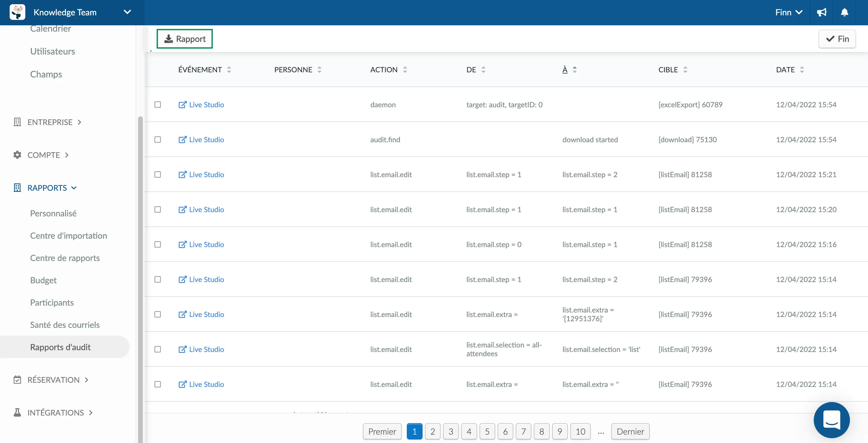Click the RÉSERVATION section chevron expander
The width and height of the screenshot is (868, 443).
click(x=88, y=379)
